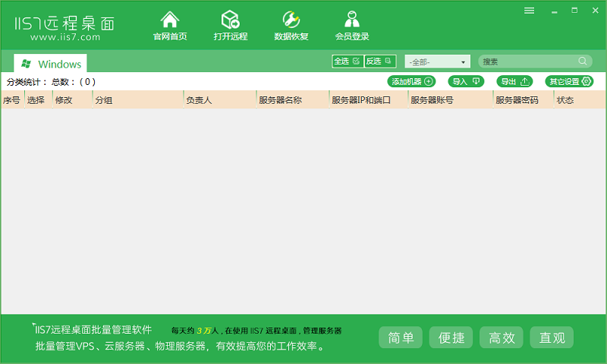The height and width of the screenshot is (364, 607).
Task: Click the 直观 button in footer
Action: pyautogui.click(x=552, y=337)
